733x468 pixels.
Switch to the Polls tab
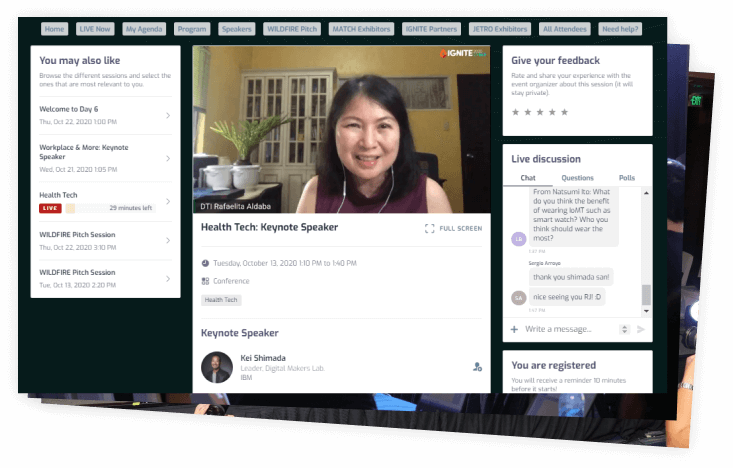[626, 178]
